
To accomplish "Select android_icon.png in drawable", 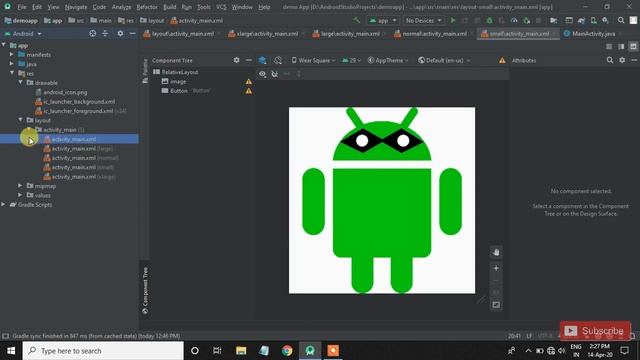I will (65, 92).
